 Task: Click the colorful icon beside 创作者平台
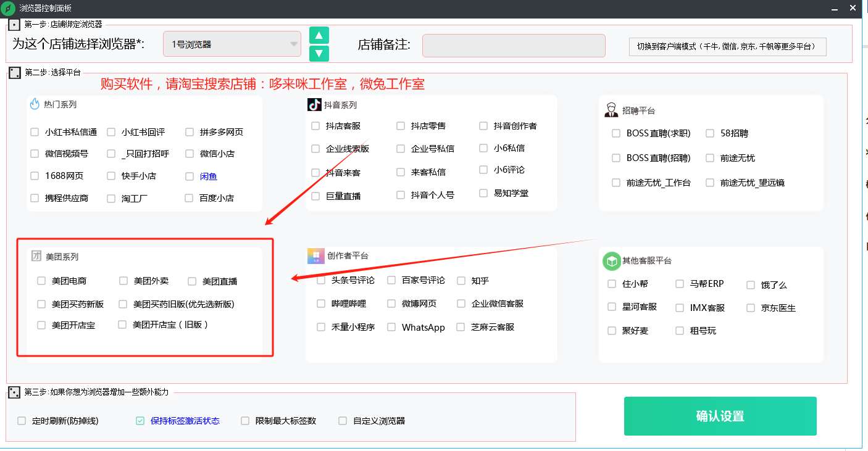(315, 256)
